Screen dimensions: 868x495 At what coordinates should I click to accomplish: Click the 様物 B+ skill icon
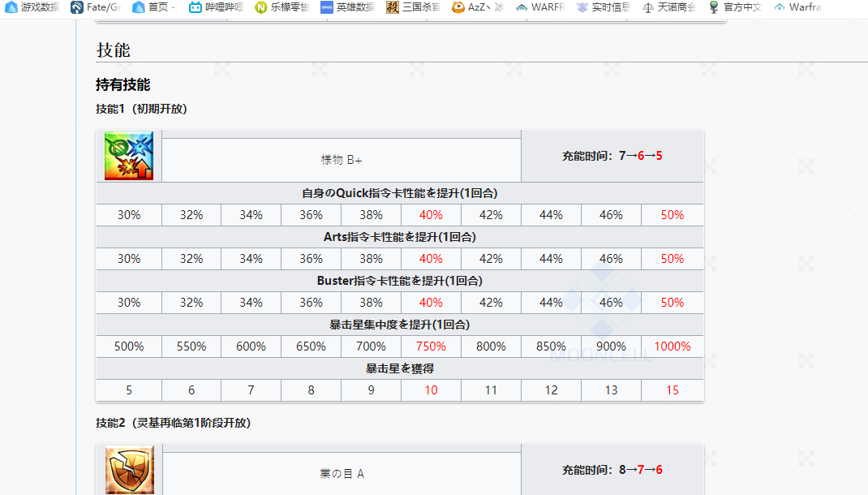(129, 156)
